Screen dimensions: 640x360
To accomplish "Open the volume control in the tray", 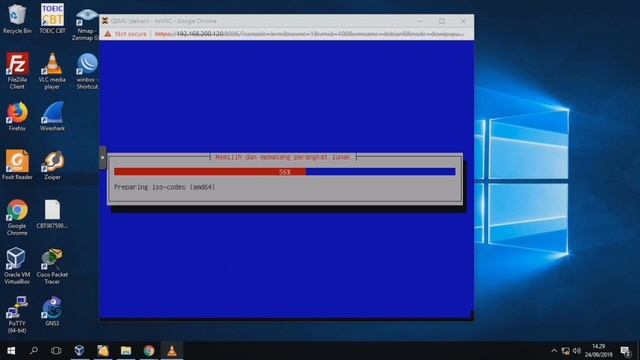I will coord(576,351).
